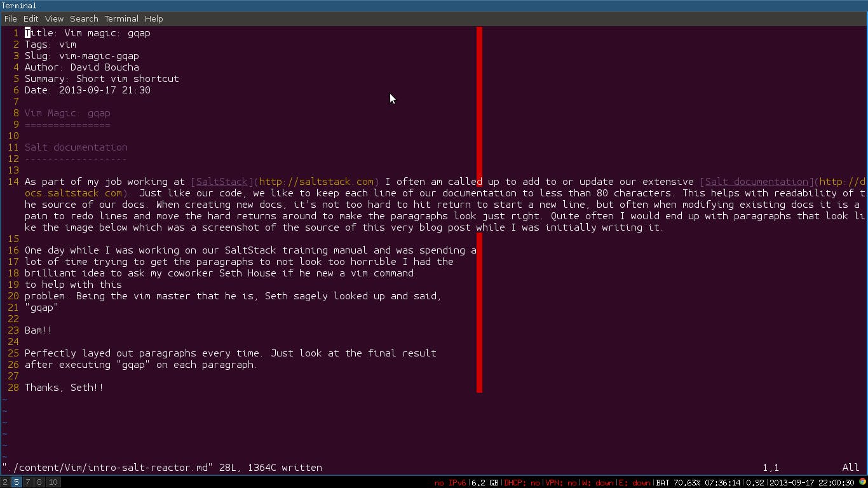Open the Edit menu

[31, 18]
